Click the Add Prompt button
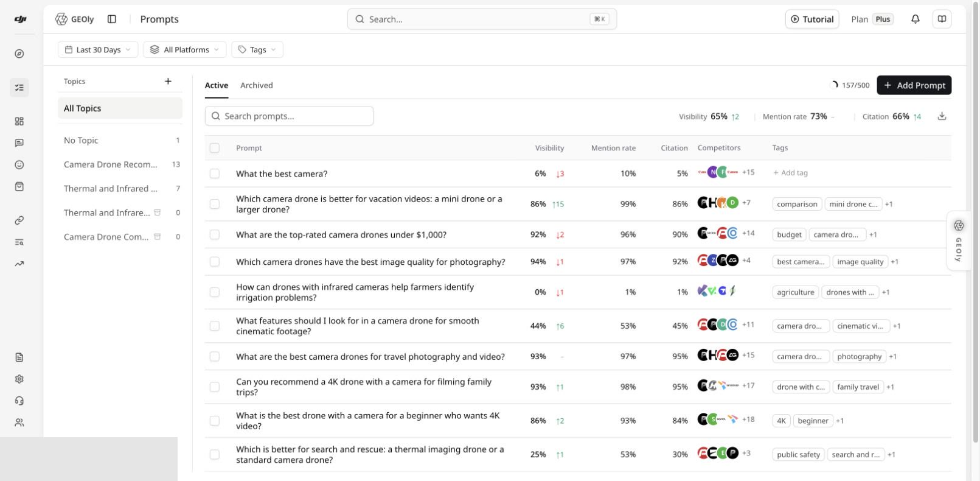Viewport: 980px width, 481px height. [x=914, y=85]
